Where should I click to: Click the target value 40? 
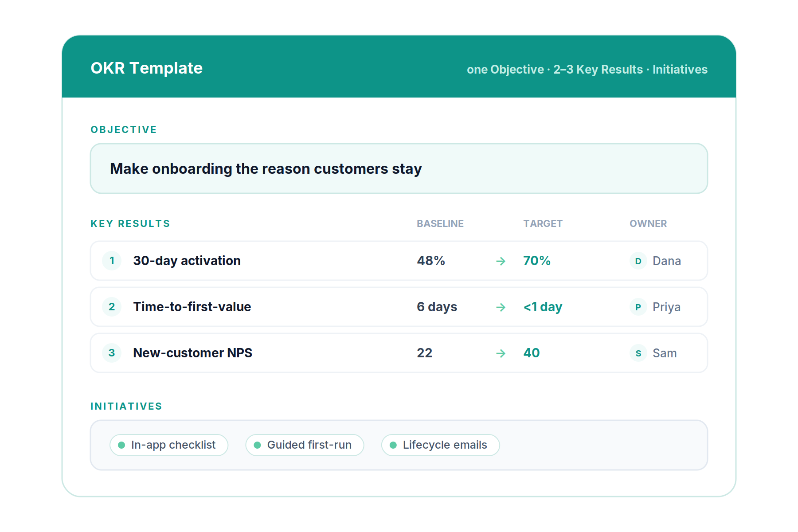(x=532, y=353)
